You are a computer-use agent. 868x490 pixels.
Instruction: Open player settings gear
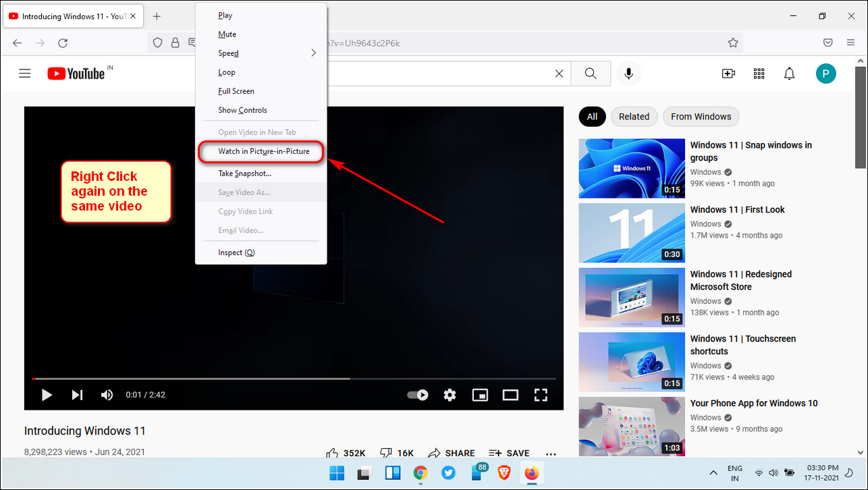pyautogui.click(x=450, y=395)
